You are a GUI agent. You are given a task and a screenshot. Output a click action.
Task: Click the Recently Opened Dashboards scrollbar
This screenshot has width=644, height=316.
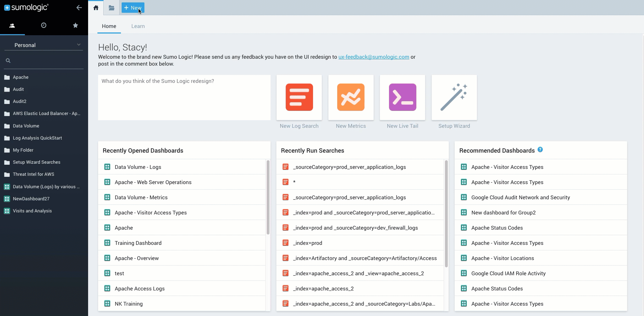click(268, 198)
